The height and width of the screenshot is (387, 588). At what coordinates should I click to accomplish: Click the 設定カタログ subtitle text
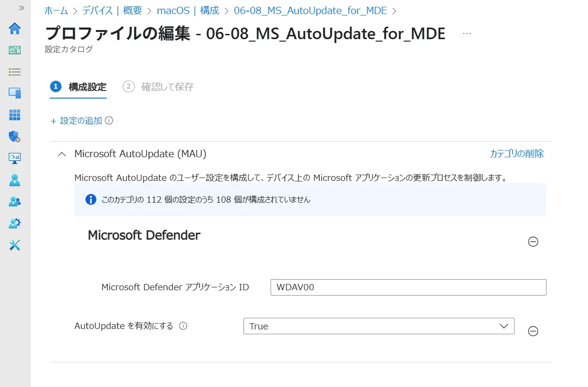(69, 49)
